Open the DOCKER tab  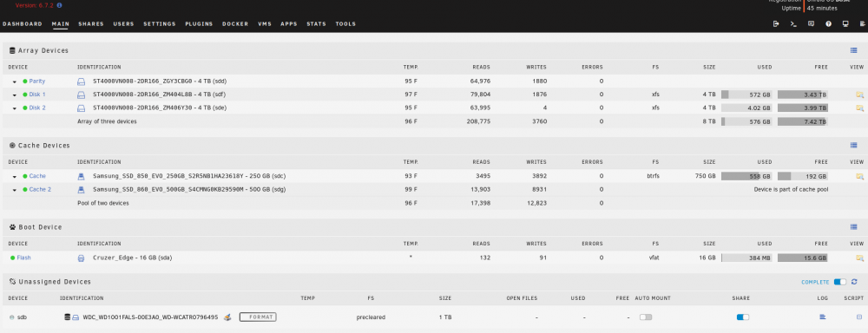pyautogui.click(x=235, y=23)
